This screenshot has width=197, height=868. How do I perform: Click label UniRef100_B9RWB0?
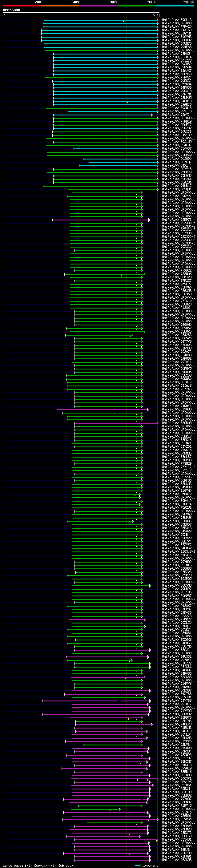tap(177, 379)
